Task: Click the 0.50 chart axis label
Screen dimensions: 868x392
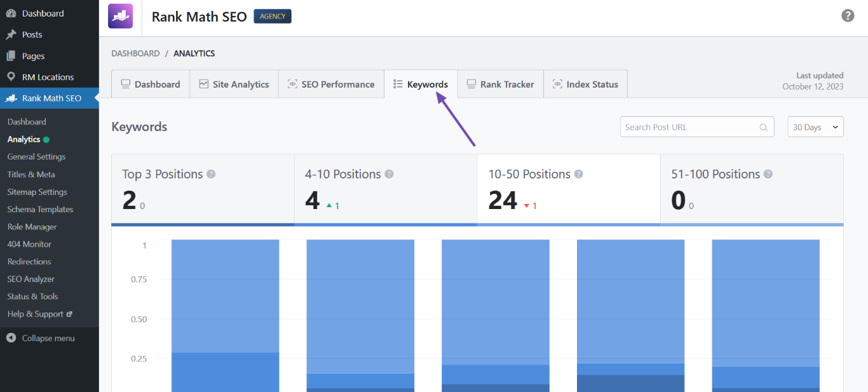Action: click(139, 320)
